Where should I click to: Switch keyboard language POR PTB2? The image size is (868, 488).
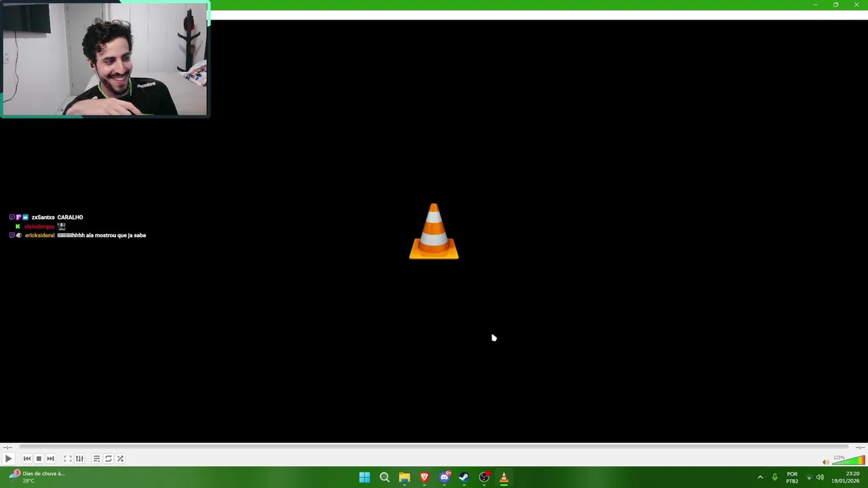(792, 478)
